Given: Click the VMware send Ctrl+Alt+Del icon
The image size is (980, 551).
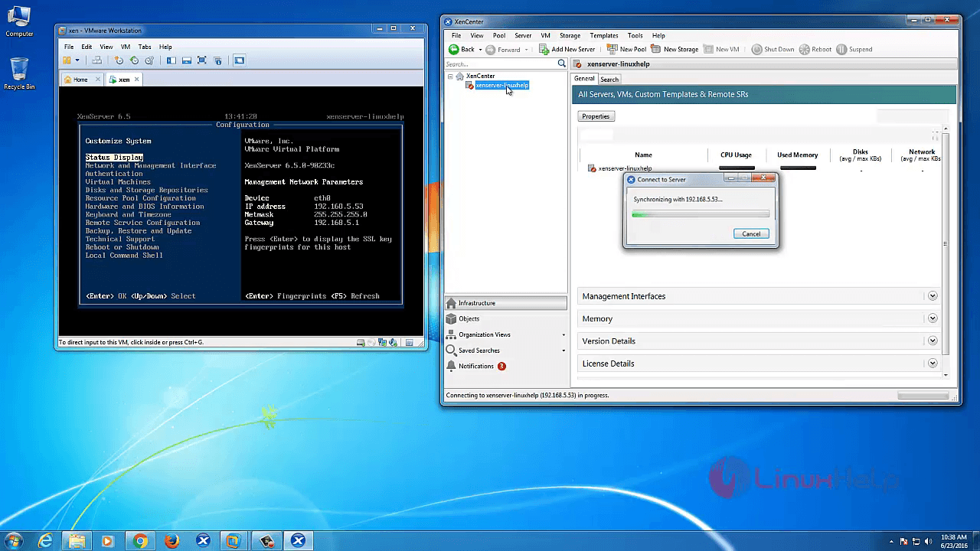Looking at the screenshot, I should 96,60.
